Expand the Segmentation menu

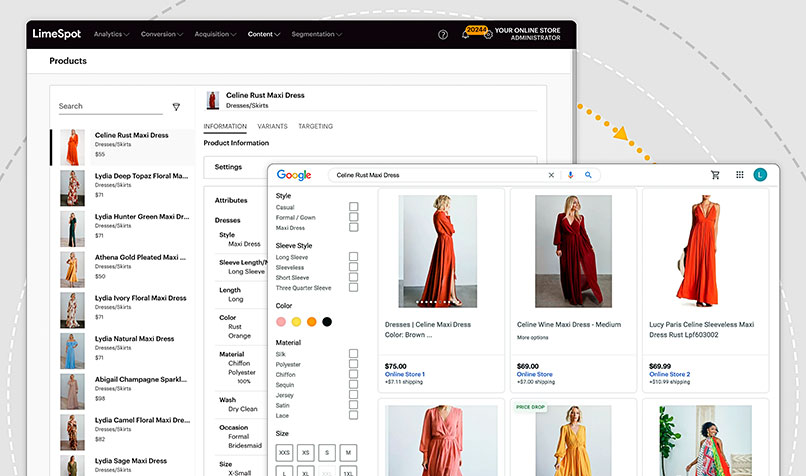[x=316, y=34]
